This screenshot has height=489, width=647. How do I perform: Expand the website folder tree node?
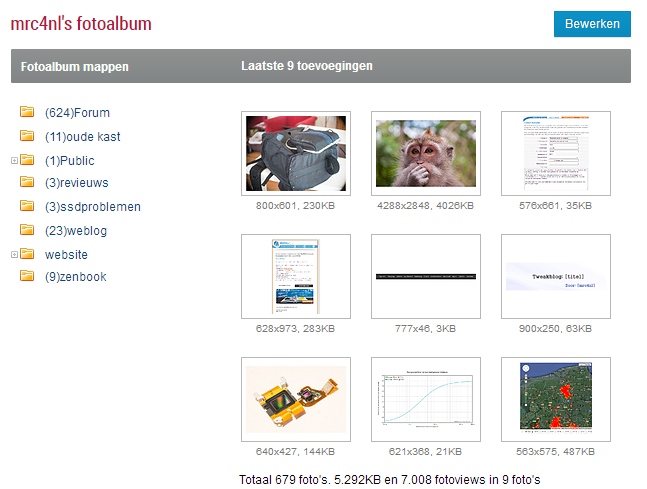14,255
